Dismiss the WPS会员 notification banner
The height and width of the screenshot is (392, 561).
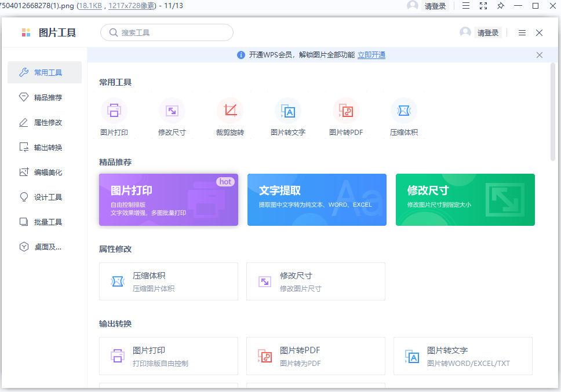click(540, 55)
